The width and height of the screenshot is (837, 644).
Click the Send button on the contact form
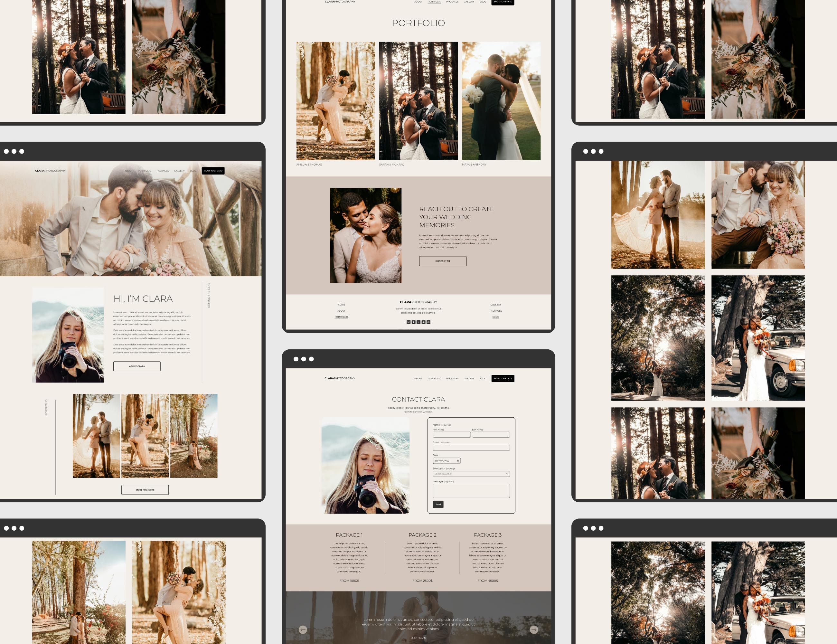coord(438,505)
